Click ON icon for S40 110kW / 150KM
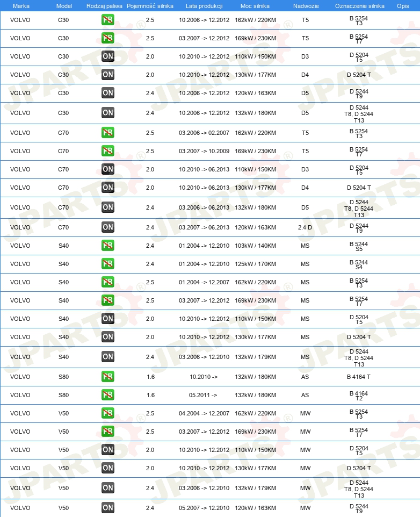Image resolution: width=420 pixels, height=517 pixels. click(x=108, y=319)
